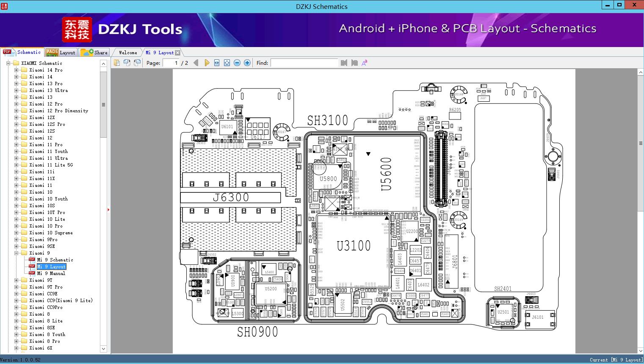Collapse the XIAOMI Schematic root node
Image resolution: width=644 pixels, height=364 pixels.
tap(8, 63)
